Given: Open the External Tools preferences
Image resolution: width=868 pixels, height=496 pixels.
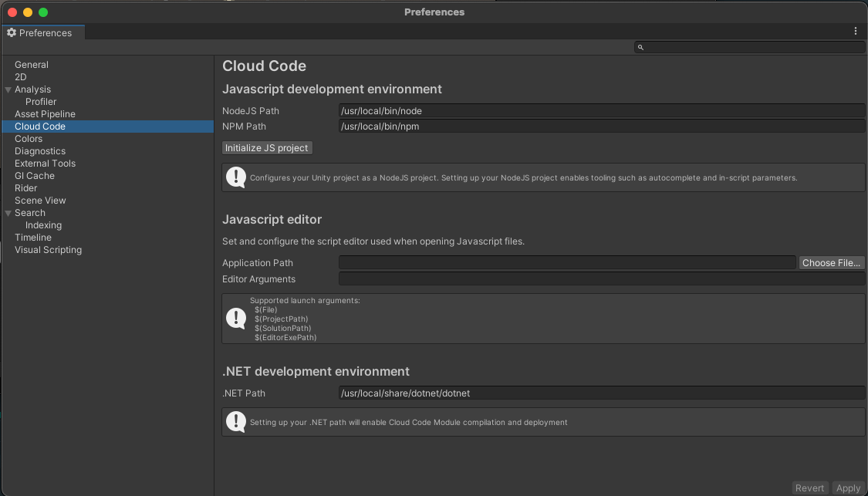Looking at the screenshot, I should click(45, 164).
